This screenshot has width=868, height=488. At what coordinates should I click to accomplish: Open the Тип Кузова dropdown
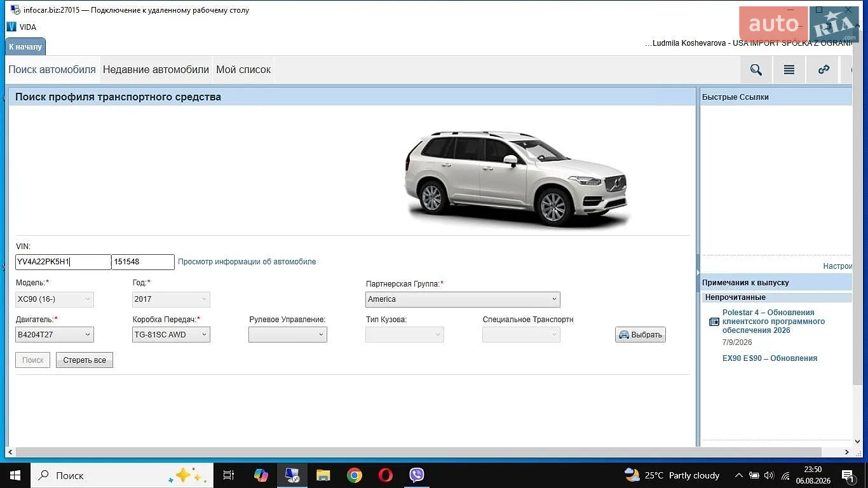pyautogui.click(x=405, y=335)
